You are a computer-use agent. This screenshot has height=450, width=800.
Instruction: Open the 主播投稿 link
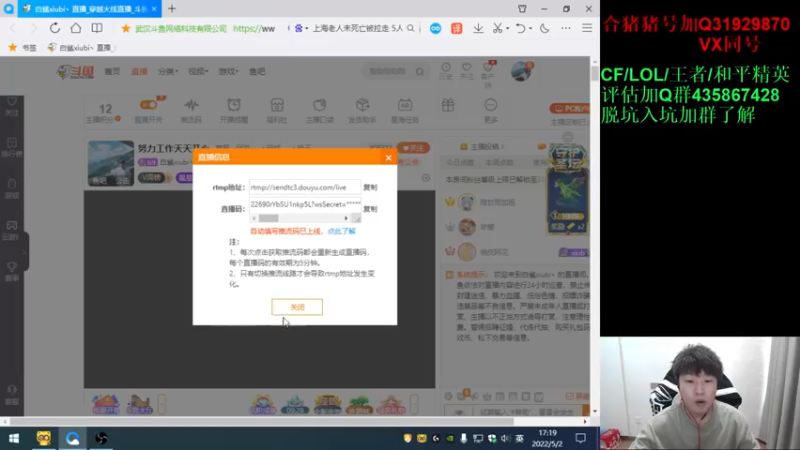483,146
